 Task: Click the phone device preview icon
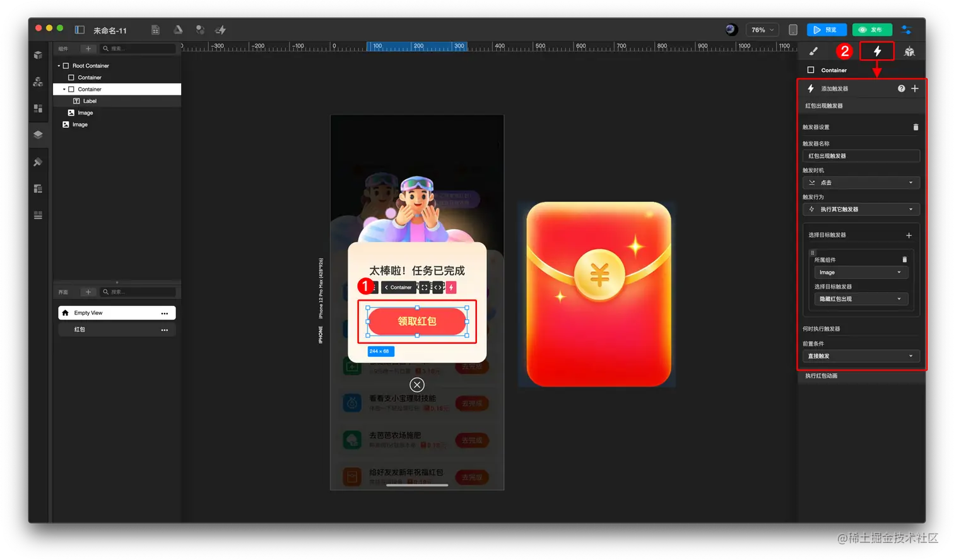[x=793, y=30]
